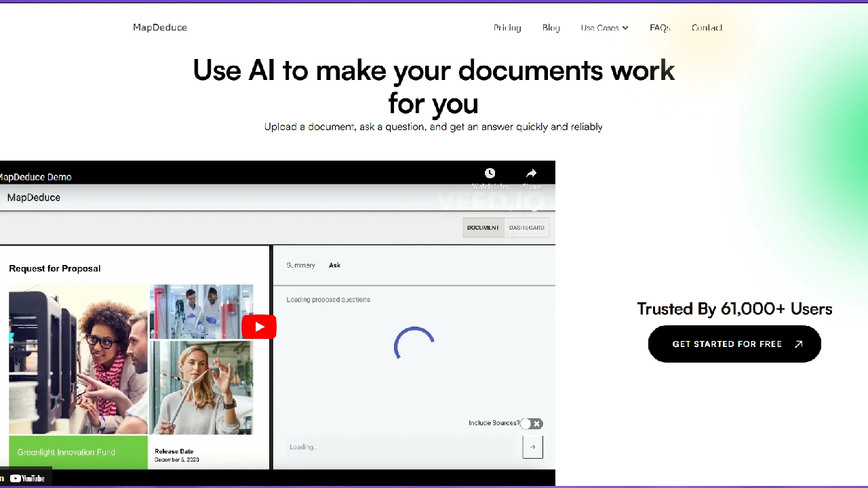This screenshot has width=868, height=488.
Task: Click the MapDeduce Demo video title
Action: pos(35,177)
